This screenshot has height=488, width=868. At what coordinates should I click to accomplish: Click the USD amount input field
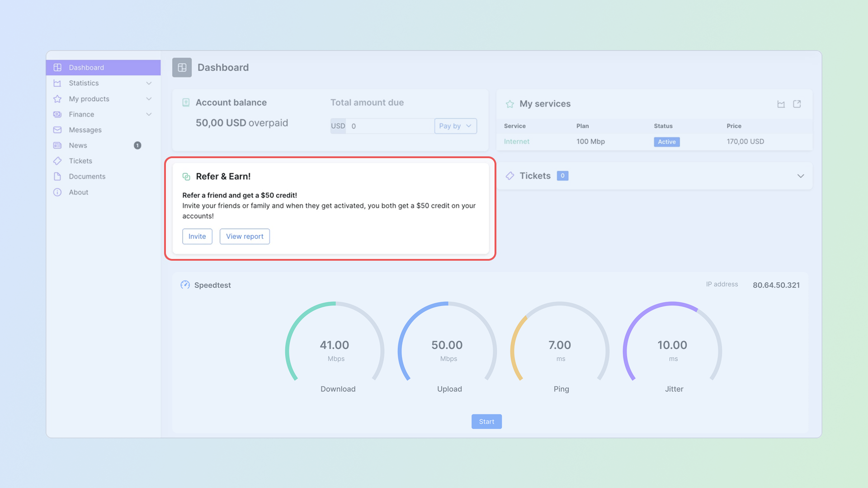coord(390,126)
